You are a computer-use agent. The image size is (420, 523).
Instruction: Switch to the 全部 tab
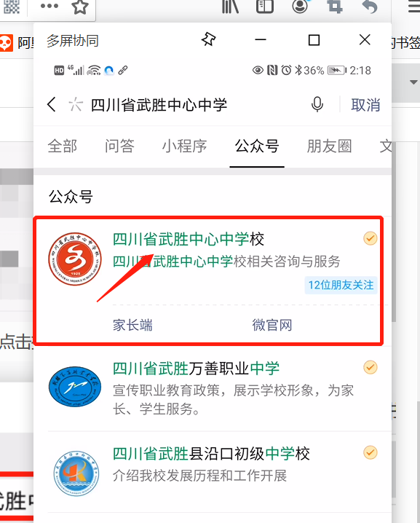coord(63,146)
